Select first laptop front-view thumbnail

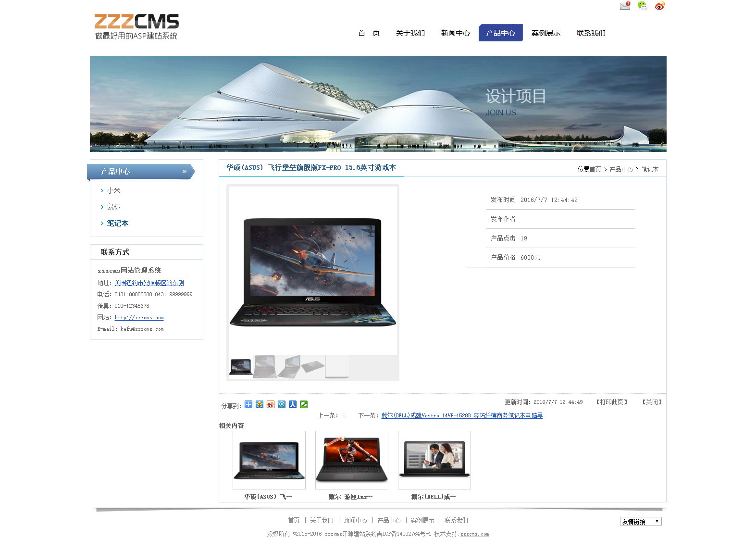tap(241, 367)
